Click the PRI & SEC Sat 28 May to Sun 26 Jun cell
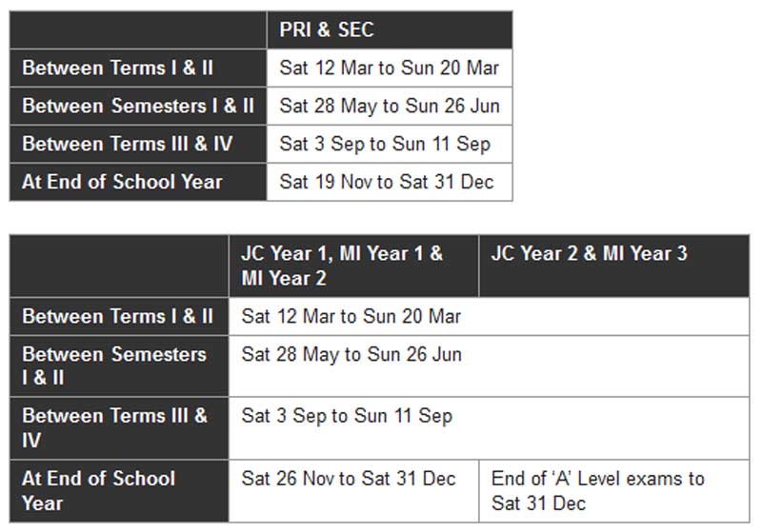 (389, 106)
